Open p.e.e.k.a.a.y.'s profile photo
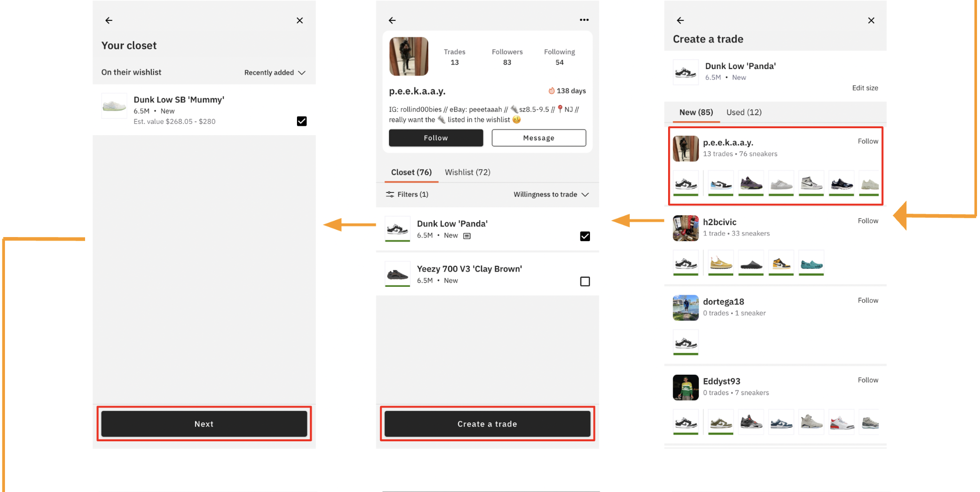 click(x=408, y=56)
